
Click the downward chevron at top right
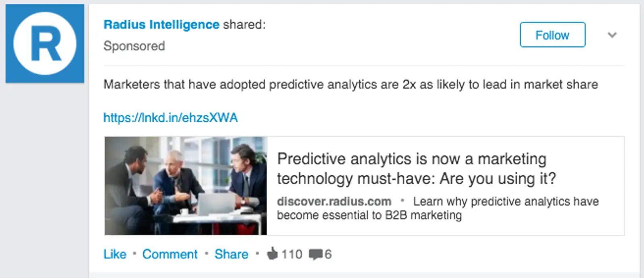click(611, 35)
